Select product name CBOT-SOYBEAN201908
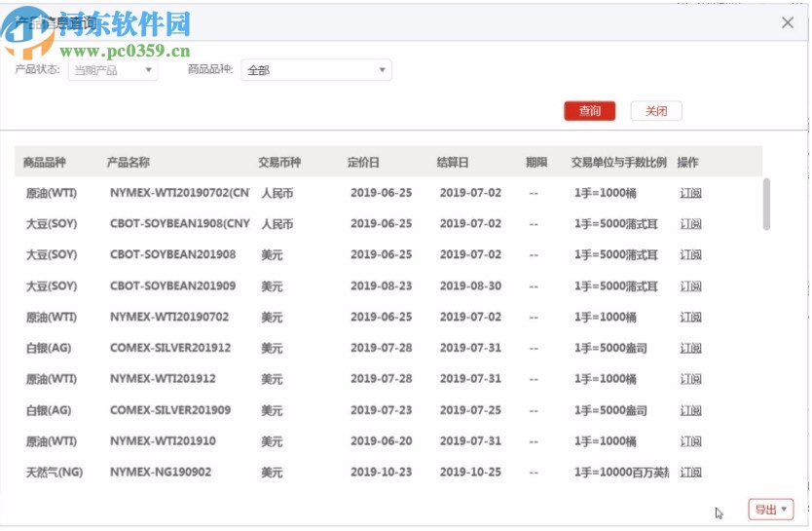812x531 pixels. pos(172,255)
